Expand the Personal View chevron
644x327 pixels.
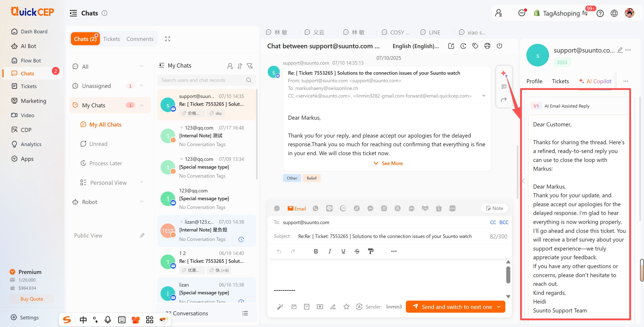142,182
